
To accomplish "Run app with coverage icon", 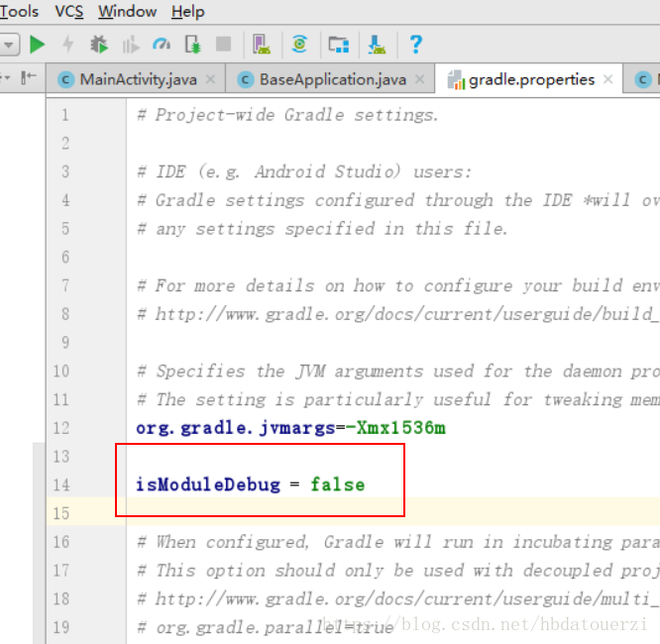I will (131, 45).
